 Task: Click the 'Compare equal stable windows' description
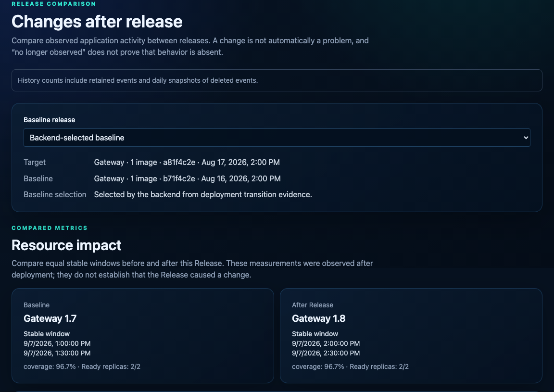pos(192,269)
